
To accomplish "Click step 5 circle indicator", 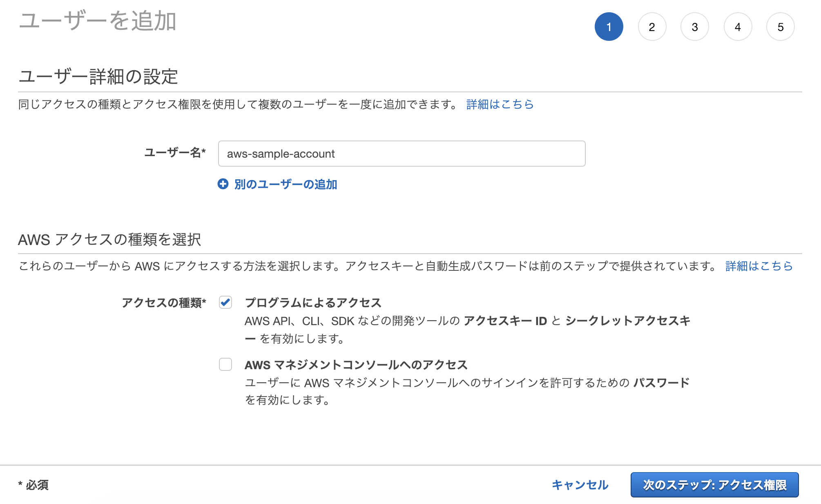I will [x=781, y=27].
